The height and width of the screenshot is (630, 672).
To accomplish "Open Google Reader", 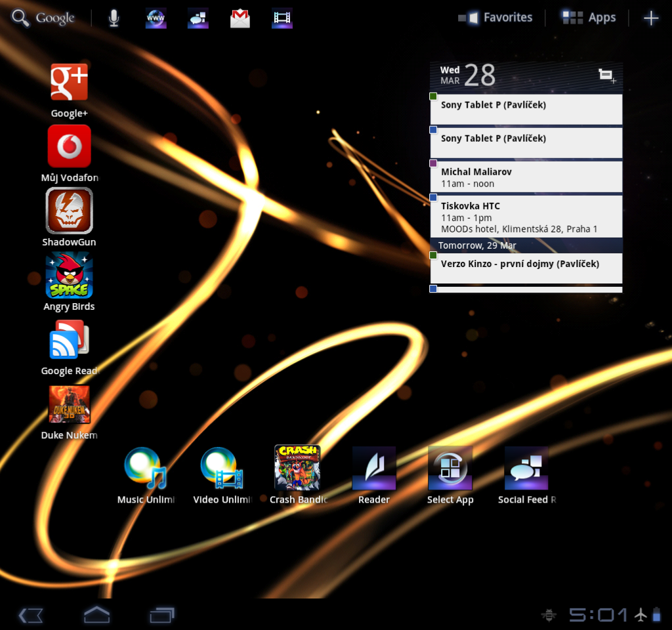I will point(69,340).
